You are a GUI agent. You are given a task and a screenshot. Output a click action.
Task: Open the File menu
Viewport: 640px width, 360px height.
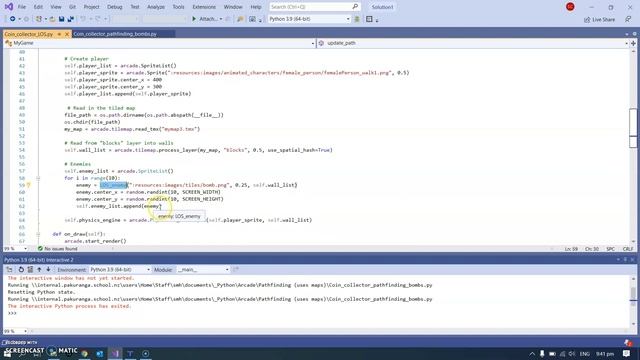point(22,7)
